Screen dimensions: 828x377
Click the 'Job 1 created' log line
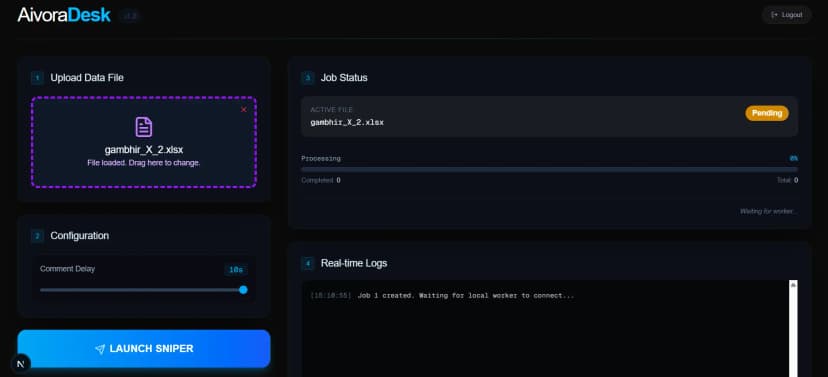click(x=442, y=296)
